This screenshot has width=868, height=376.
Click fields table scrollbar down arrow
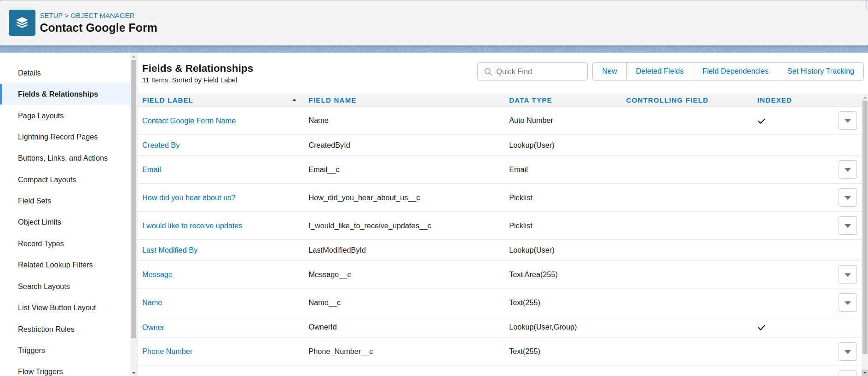[x=865, y=372]
